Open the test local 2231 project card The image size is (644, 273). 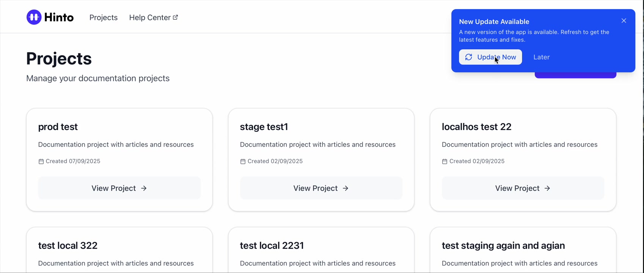[x=272, y=246]
